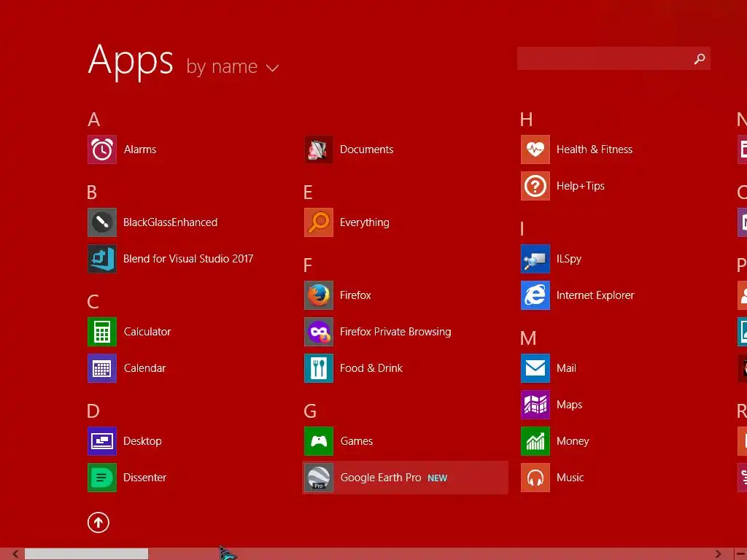Click the scrollbar right arrow

(x=718, y=554)
